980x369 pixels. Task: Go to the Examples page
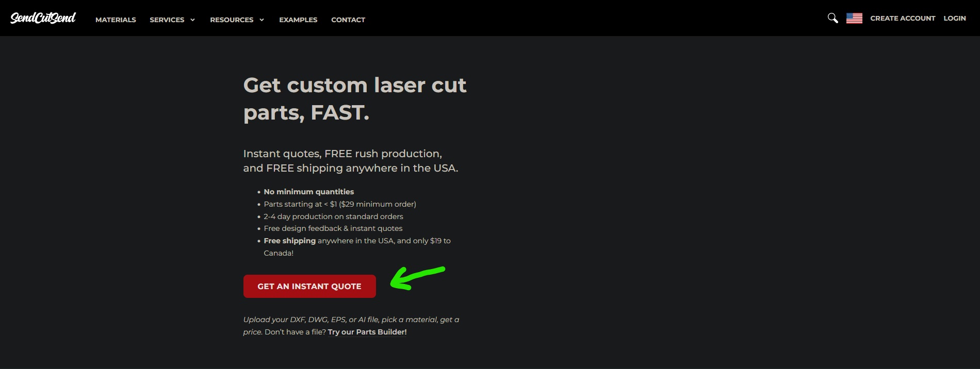point(298,20)
